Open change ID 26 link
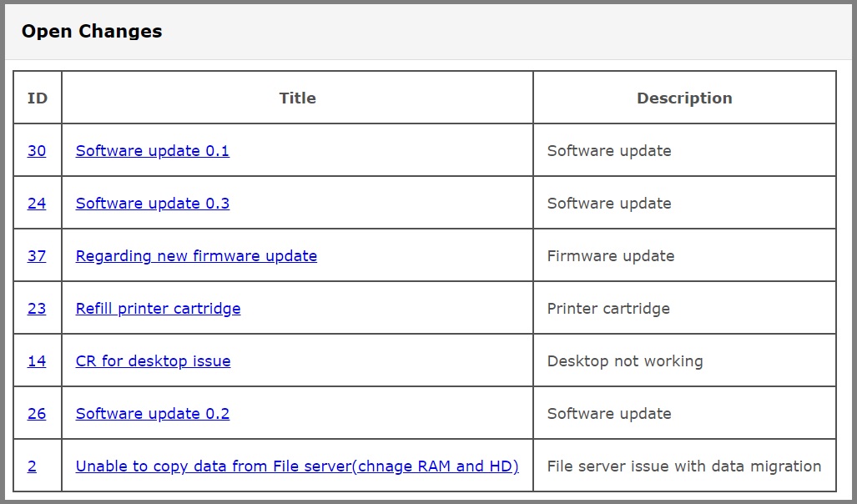This screenshot has width=857, height=504. click(x=37, y=413)
